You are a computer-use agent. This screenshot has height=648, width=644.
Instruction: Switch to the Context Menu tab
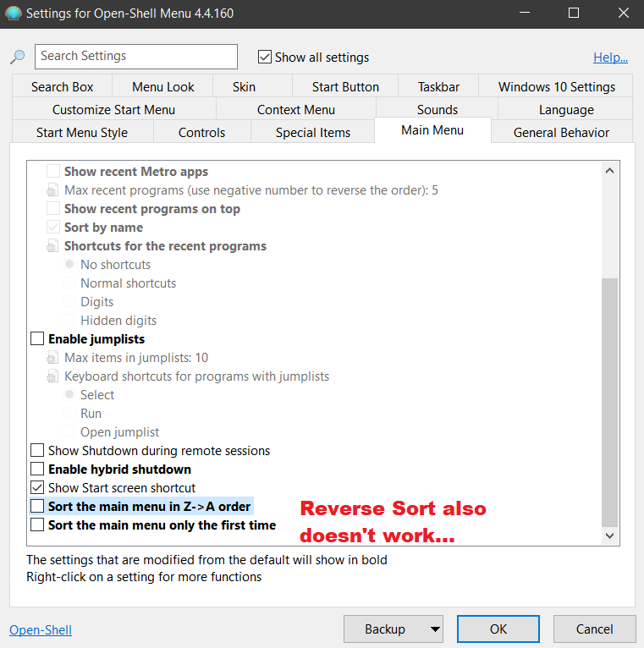296,109
